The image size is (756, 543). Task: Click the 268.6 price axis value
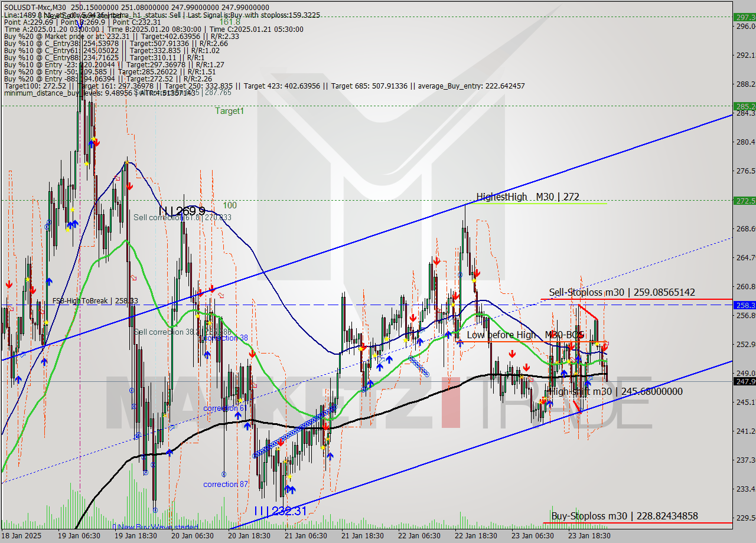[x=745, y=228]
